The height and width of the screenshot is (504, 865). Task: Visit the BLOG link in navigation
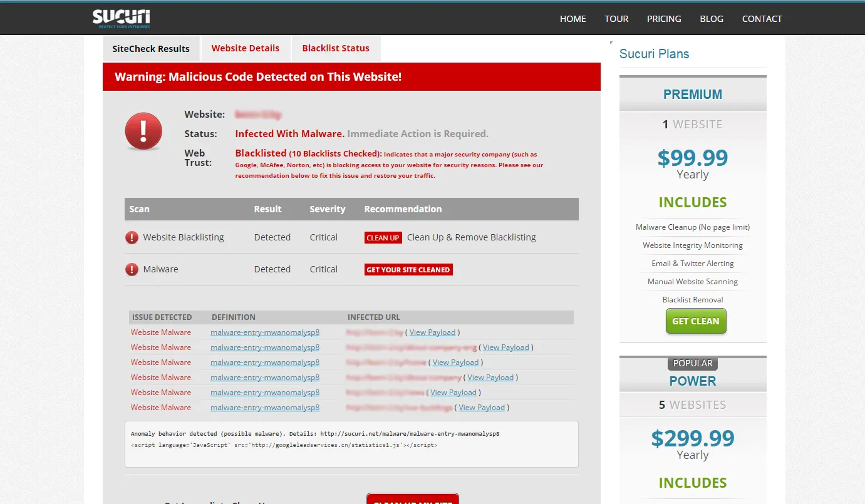coord(712,19)
